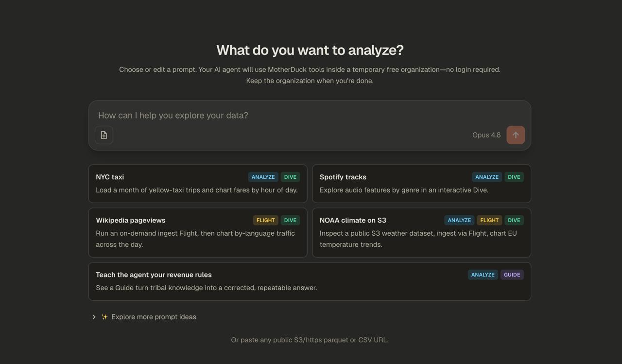Click the FLIGHT tag on Wikipedia pageviews card
This screenshot has height=364, width=622.
coord(265,220)
